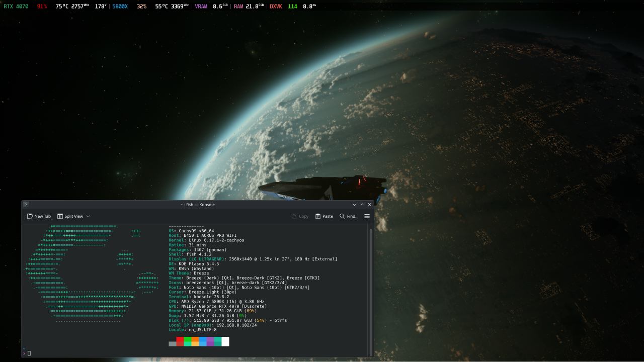
Task: Click the "Memory: 21.53 GiB / 31.26 GiB" line
Action: [x=213, y=311]
